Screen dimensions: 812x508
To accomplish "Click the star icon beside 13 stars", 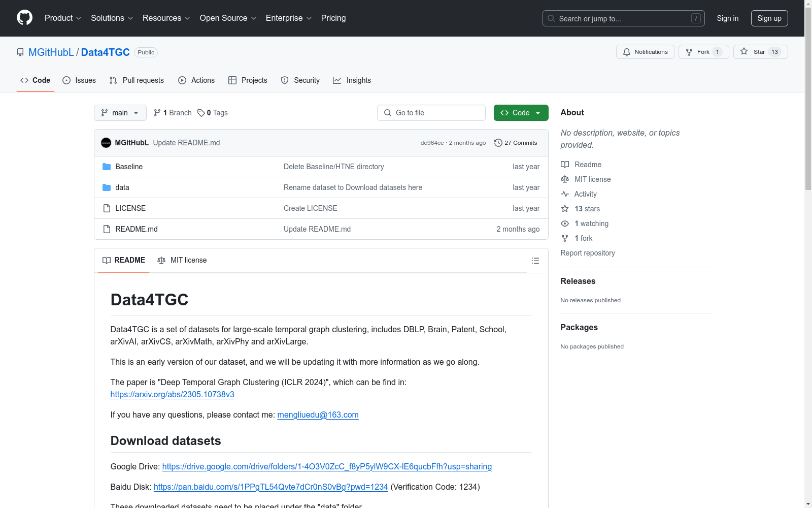I will 565,209.
